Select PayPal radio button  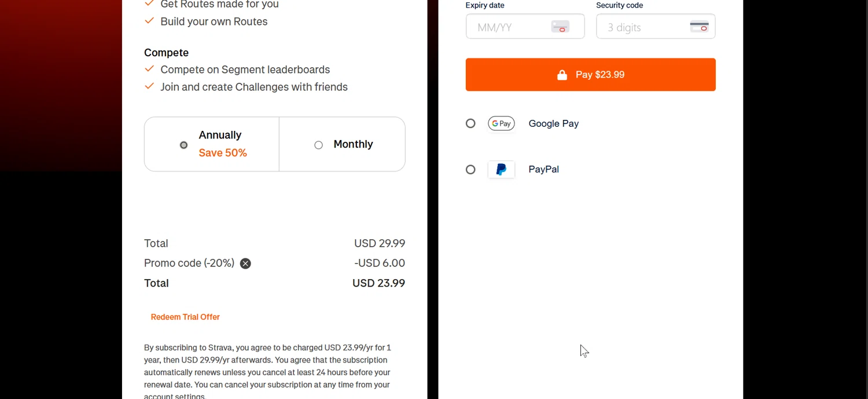(x=470, y=170)
